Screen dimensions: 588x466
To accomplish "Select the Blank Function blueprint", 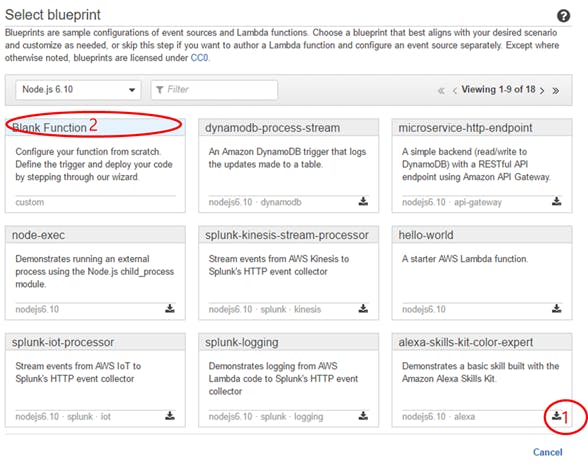I will tap(50, 127).
